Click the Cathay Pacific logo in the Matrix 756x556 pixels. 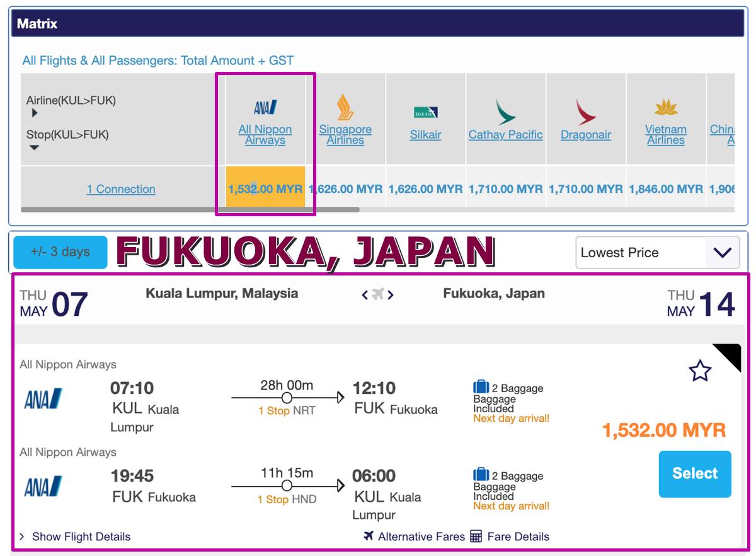(x=505, y=112)
